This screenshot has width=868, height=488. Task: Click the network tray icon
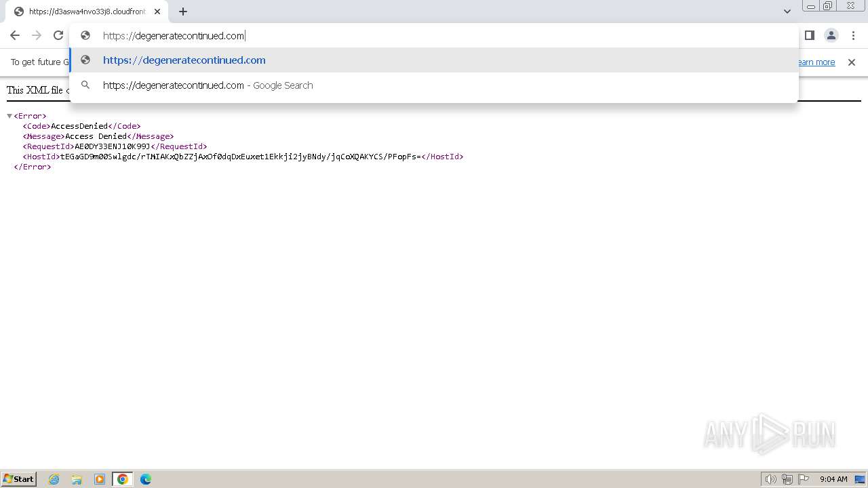(x=787, y=479)
